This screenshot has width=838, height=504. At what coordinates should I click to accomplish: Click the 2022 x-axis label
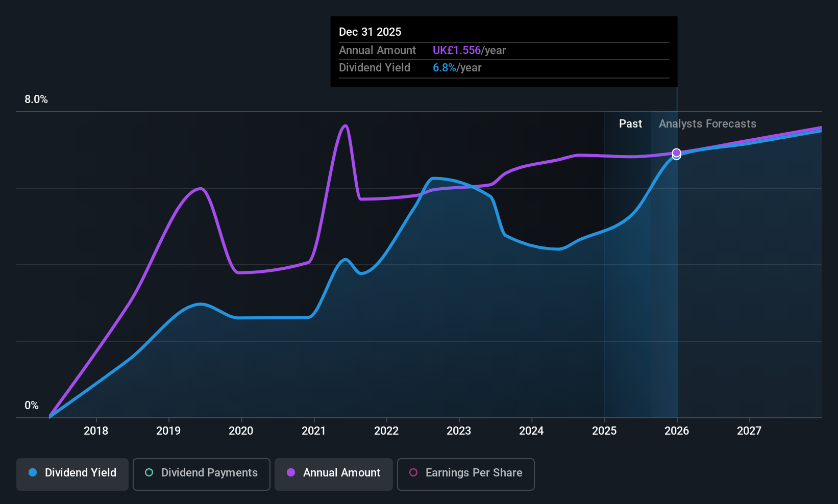(386, 431)
